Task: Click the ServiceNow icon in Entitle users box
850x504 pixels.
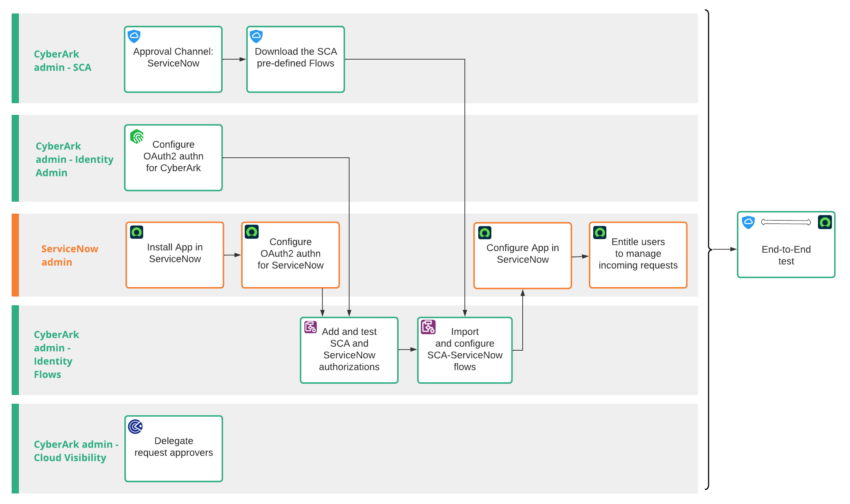Action: [x=600, y=232]
